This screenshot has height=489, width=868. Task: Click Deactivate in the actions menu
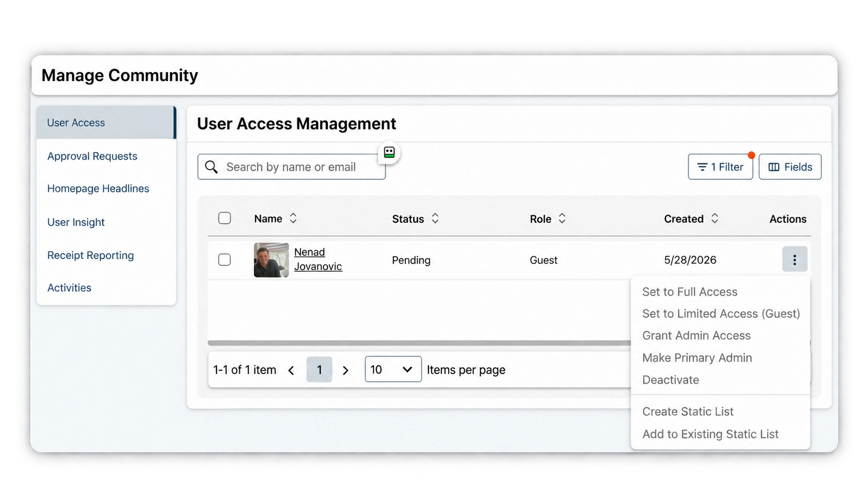(x=670, y=379)
